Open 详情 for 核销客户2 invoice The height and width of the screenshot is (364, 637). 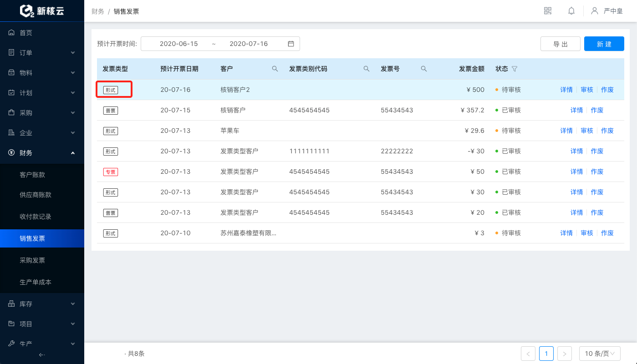pos(566,90)
